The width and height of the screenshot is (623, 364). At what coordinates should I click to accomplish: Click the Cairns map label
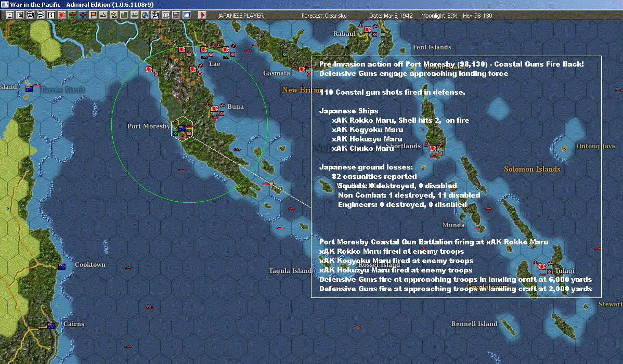73,324
